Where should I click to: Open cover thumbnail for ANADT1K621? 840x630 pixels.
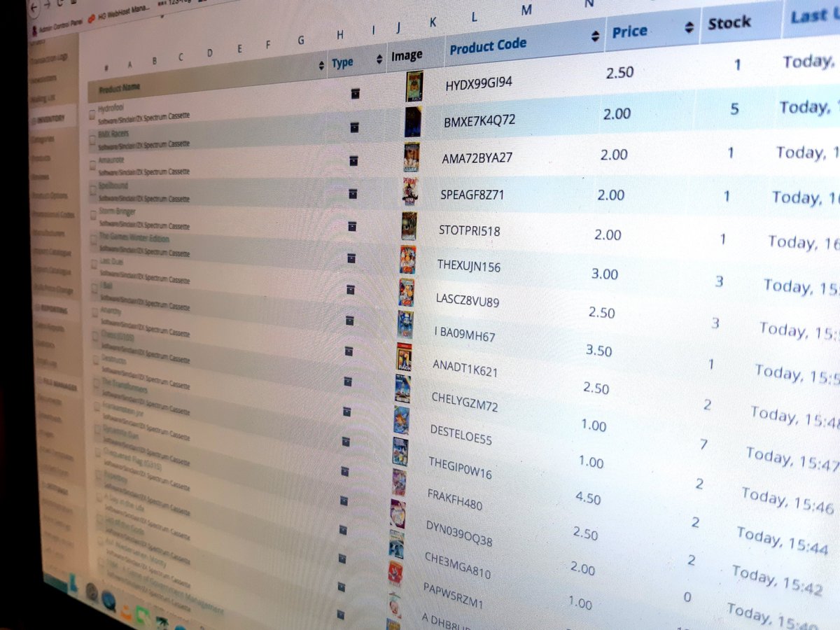pyautogui.click(x=404, y=357)
